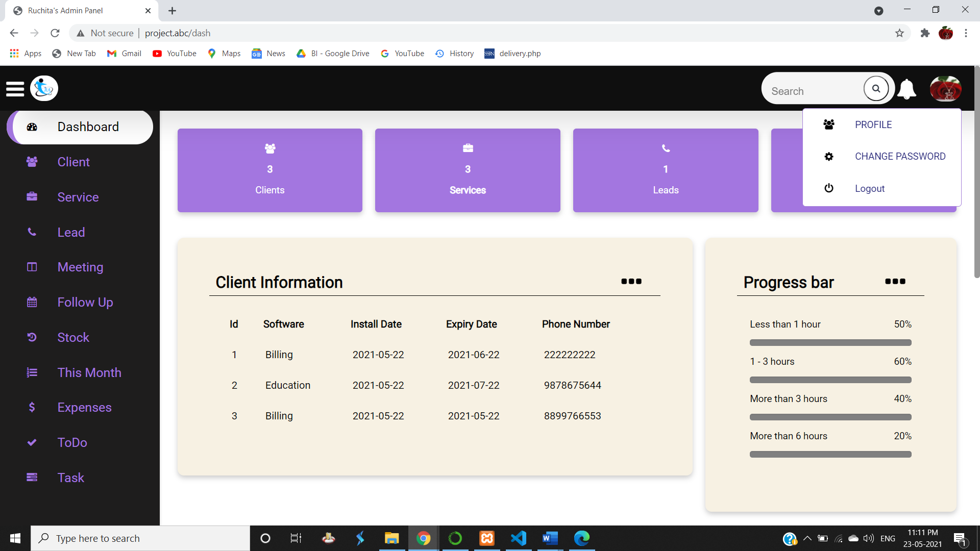The image size is (980, 551).
Task: Open Client Information three-dots menu
Action: tap(631, 282)
